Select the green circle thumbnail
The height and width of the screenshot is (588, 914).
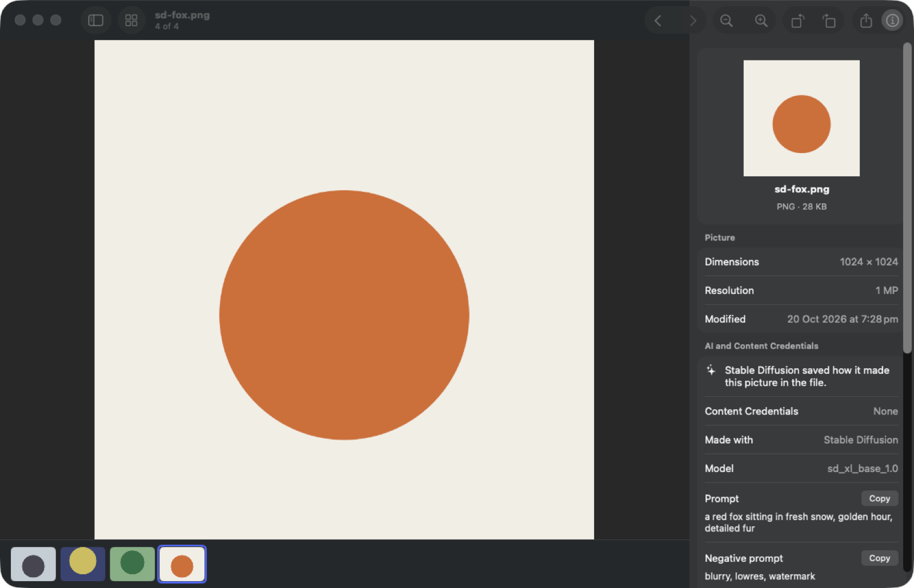point(133,564)
